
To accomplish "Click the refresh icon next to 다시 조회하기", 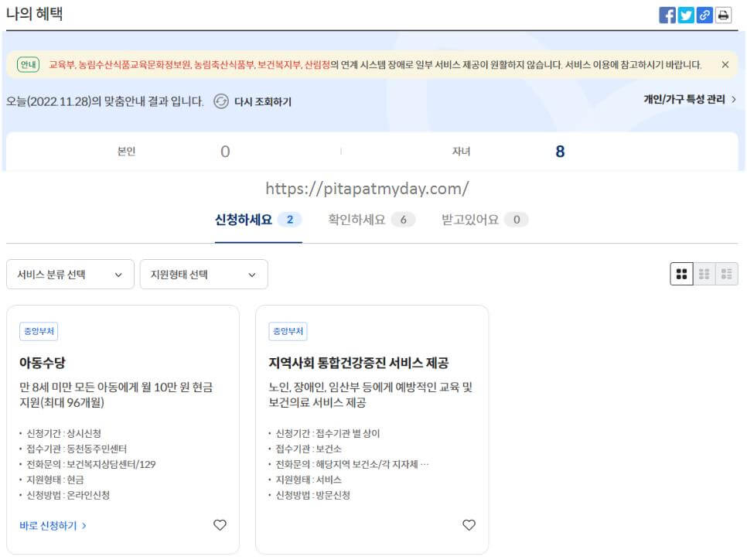I will click(223, 101).
